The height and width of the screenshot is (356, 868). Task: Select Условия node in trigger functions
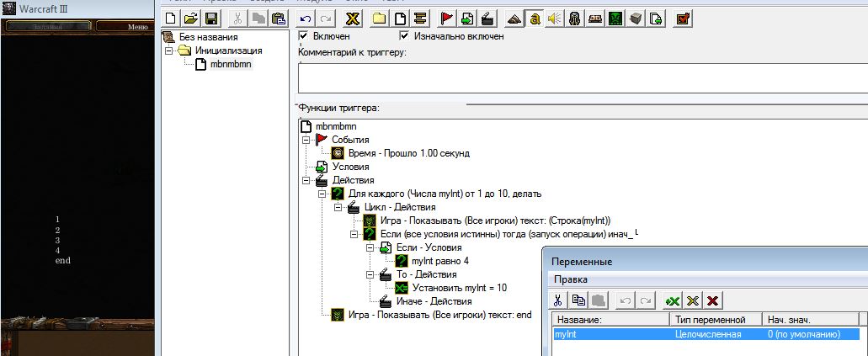[350, 167]
